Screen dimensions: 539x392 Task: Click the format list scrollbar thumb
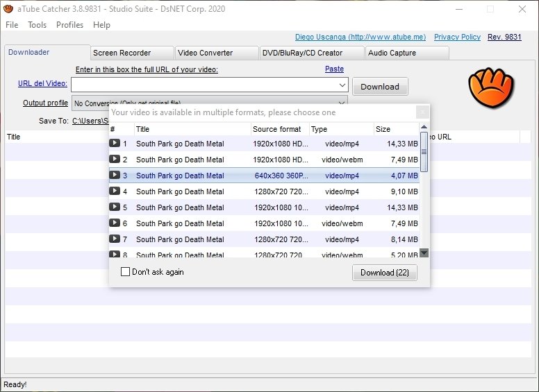(424, 152)
